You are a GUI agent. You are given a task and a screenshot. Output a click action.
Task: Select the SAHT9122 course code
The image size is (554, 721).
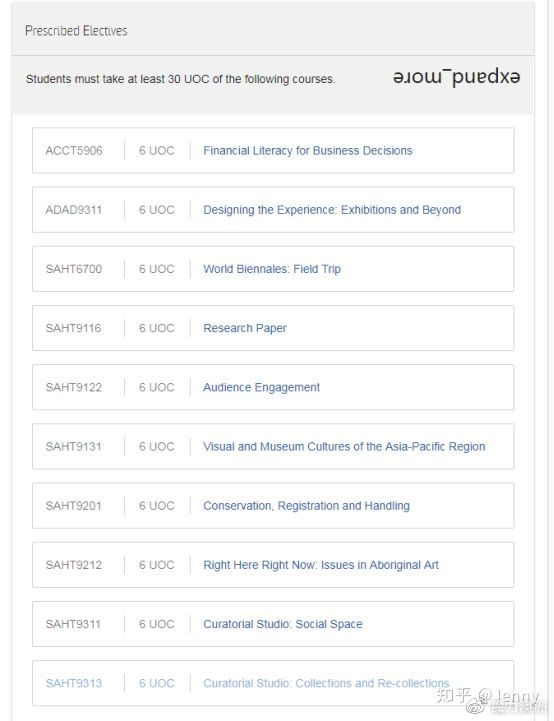[74, 388]
